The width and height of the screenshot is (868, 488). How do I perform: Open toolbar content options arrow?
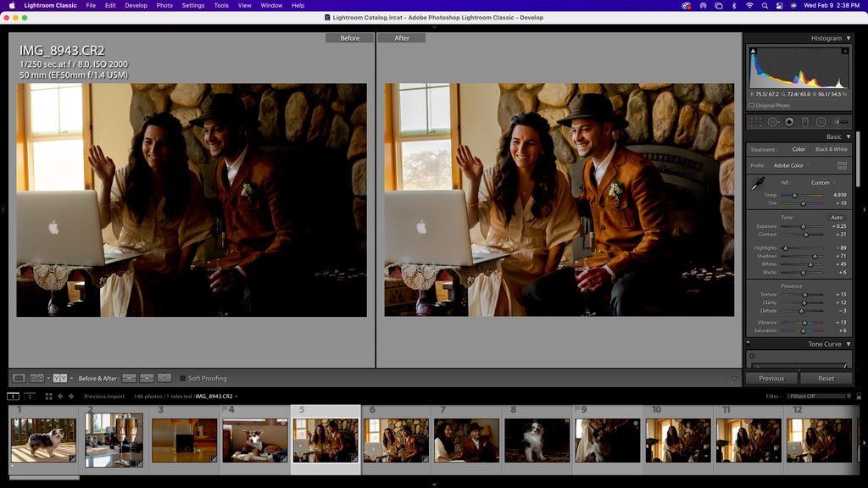click(735, 379)
